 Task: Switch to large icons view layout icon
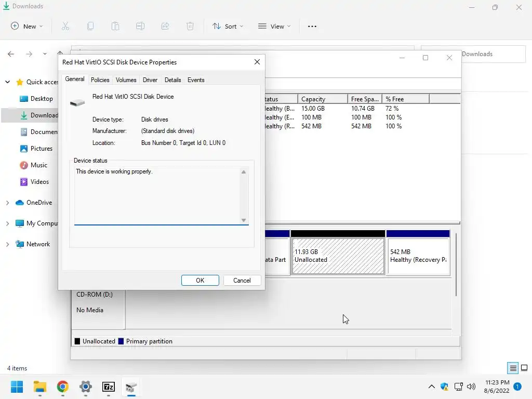[524, 368]
